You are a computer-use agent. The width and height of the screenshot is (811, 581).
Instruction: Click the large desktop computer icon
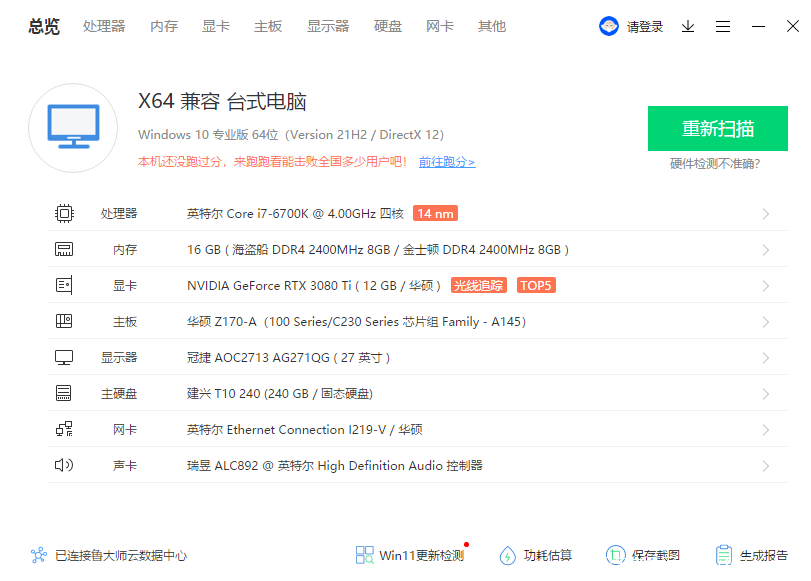tap(73, 128)
